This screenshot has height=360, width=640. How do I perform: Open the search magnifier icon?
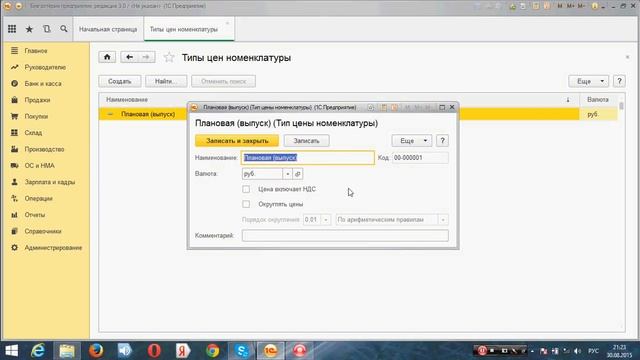64,29
